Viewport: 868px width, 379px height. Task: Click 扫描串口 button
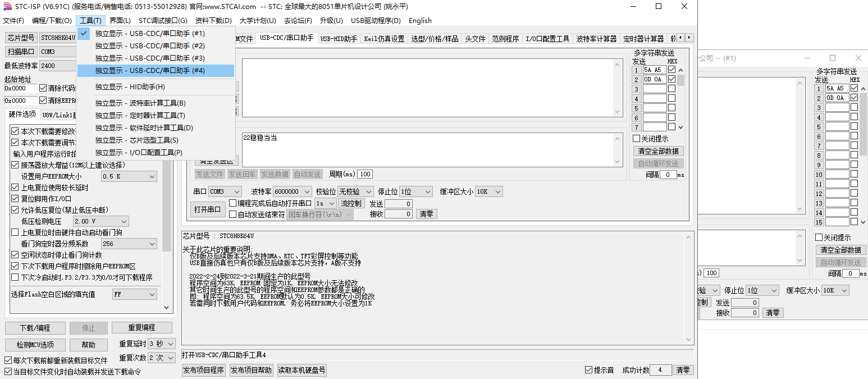click(21, 52)
